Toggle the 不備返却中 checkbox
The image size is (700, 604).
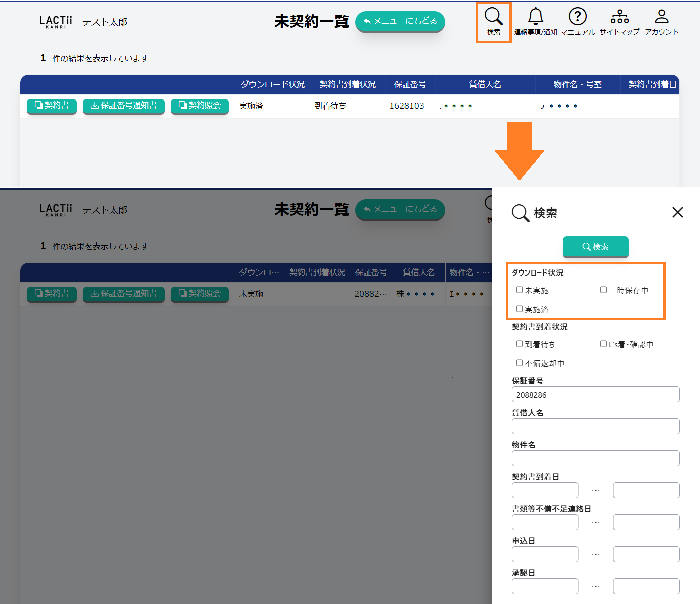coord(519,363)
